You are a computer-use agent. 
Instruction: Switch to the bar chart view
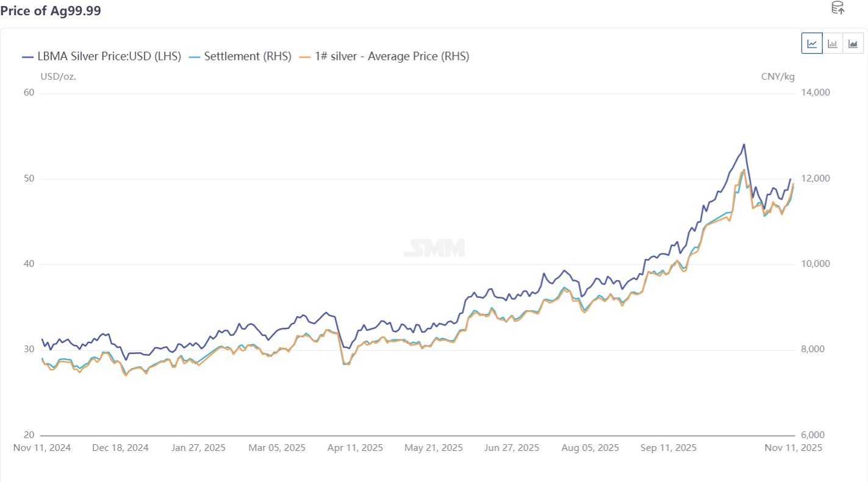point(833,43)
